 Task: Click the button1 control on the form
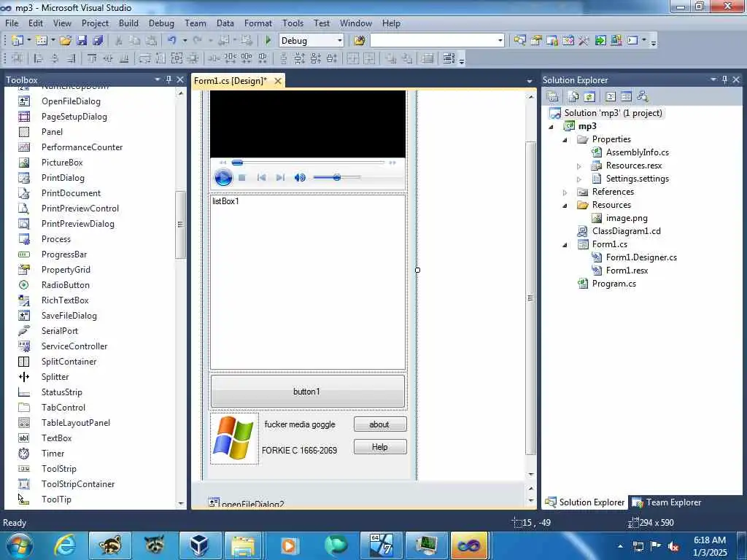[308, 391]
